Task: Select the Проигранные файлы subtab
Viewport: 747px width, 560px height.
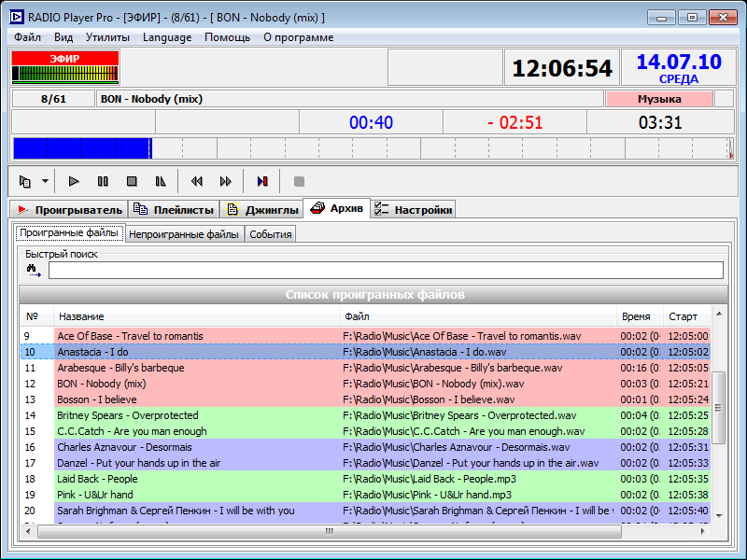Action: pyautogui.click(x=69, y=233)
